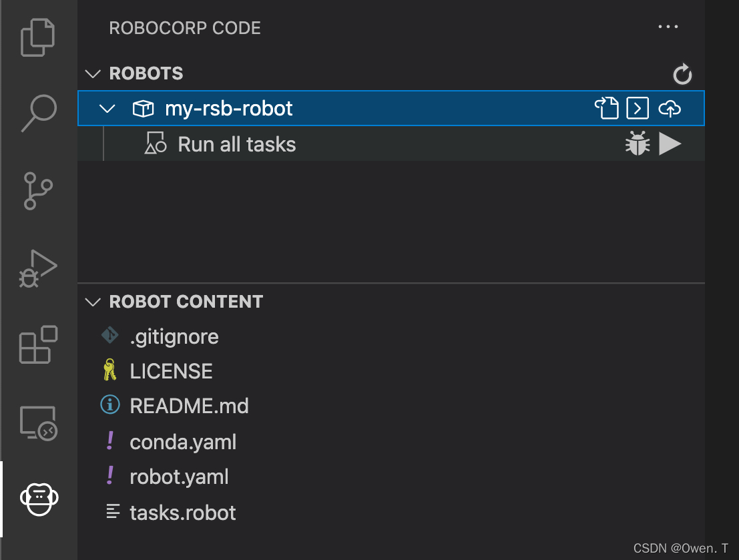Open the Extensions view
The image size is (739, 560).
pyautogui.click(x=37, y=345)
